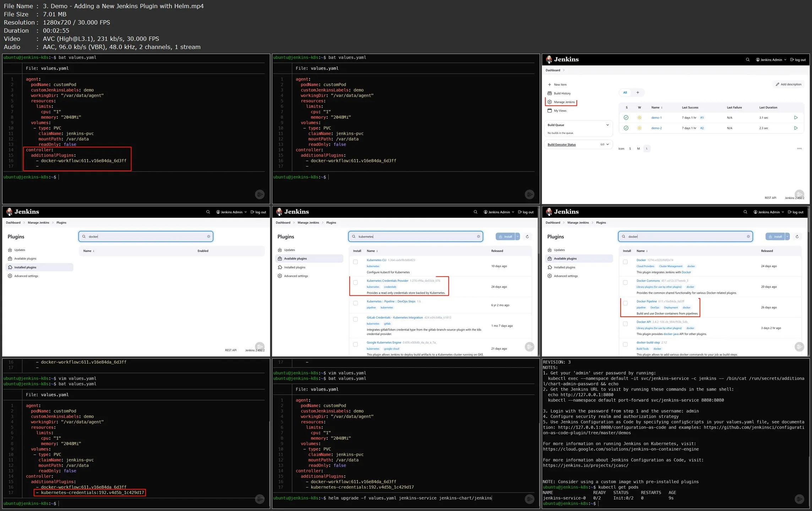Run a build of demo-1 with its play icon
The height and width of the screenshot is (511, 812).
click(x=796, y=118)
